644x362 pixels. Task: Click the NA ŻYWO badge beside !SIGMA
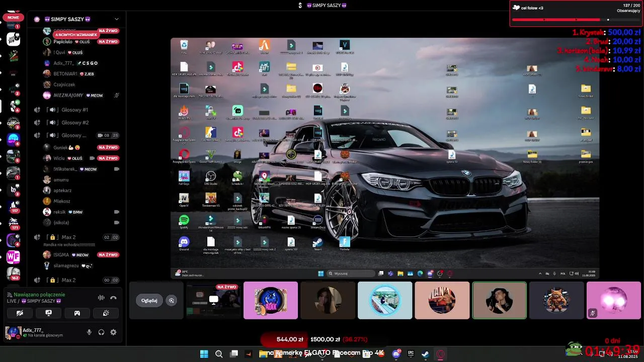tap(108, 254)
